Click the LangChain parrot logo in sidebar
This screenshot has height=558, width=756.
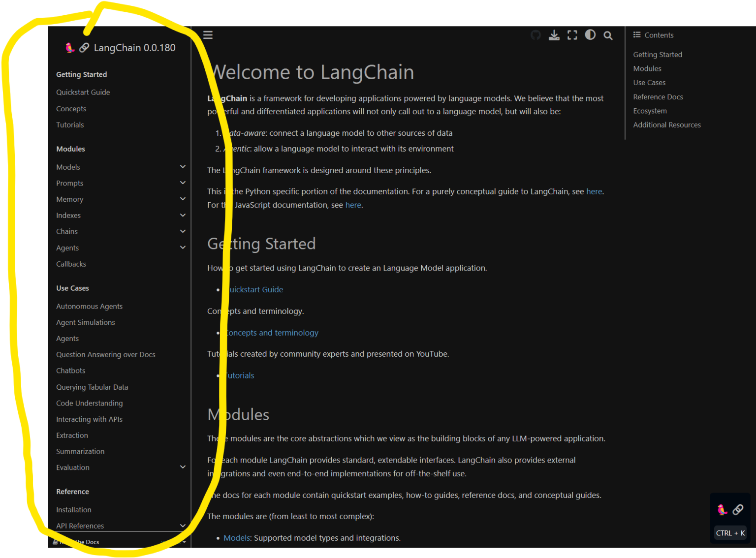point(70,48)
